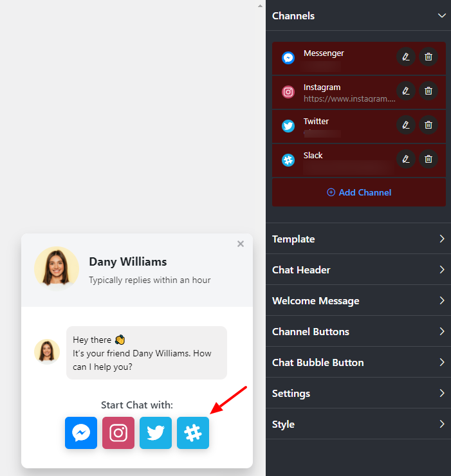
Task: Edit the Twitter channel
Action: point(406,125)
